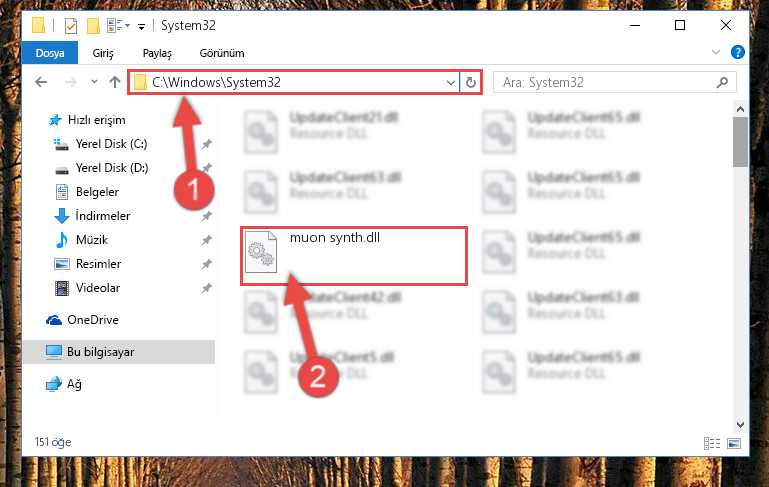The width and height of the screenshot is (769, 487).
Task: Click the Properties quick access toolbar icon
Action: (71, 26)
